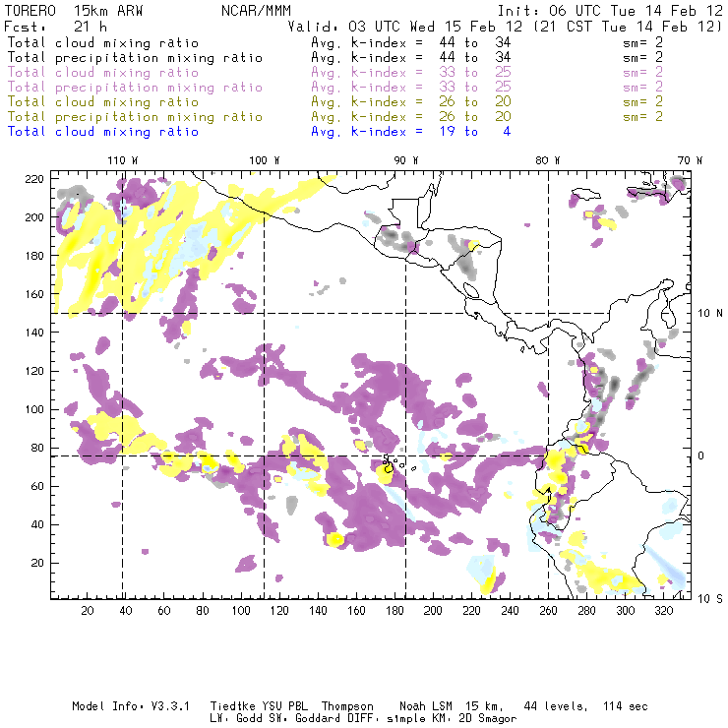Click the olive 'Total precipitation mixing ratio' legend line
Screen dimensions: 728x728
click(135, 117)
